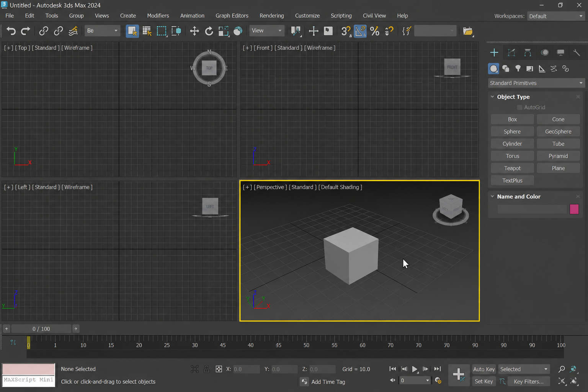The image size is (588, 392).
Task: Switch to the Motion command panel tab
Action: (x=545, y=52)
